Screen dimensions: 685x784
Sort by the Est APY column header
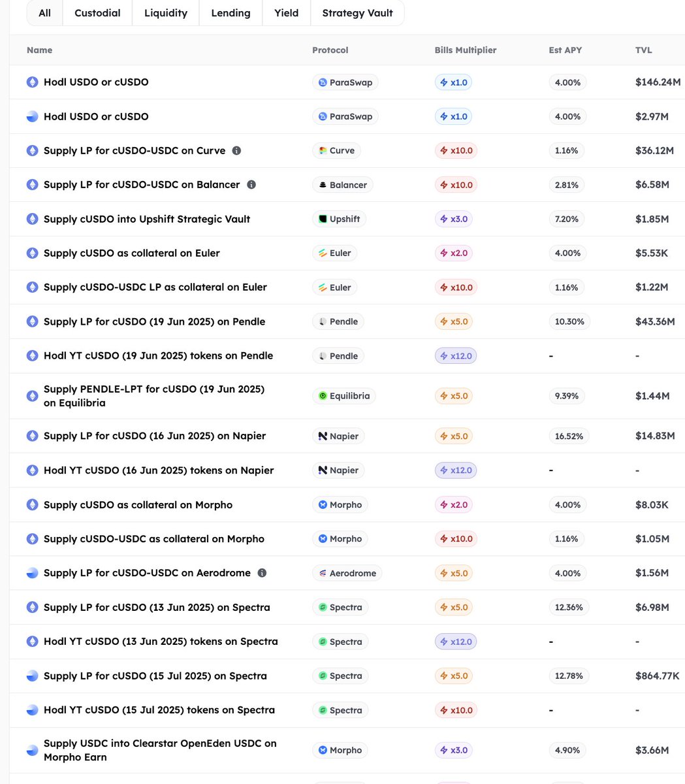tap(565, 50)
